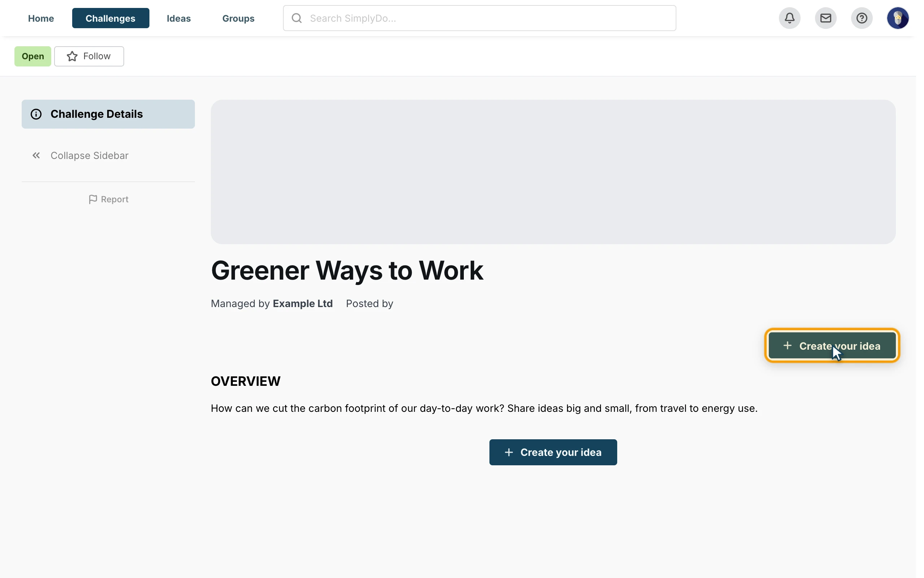Click Create your idea below the overview
The width and height of the screenshot is (924, 578).
coord(553,452)
